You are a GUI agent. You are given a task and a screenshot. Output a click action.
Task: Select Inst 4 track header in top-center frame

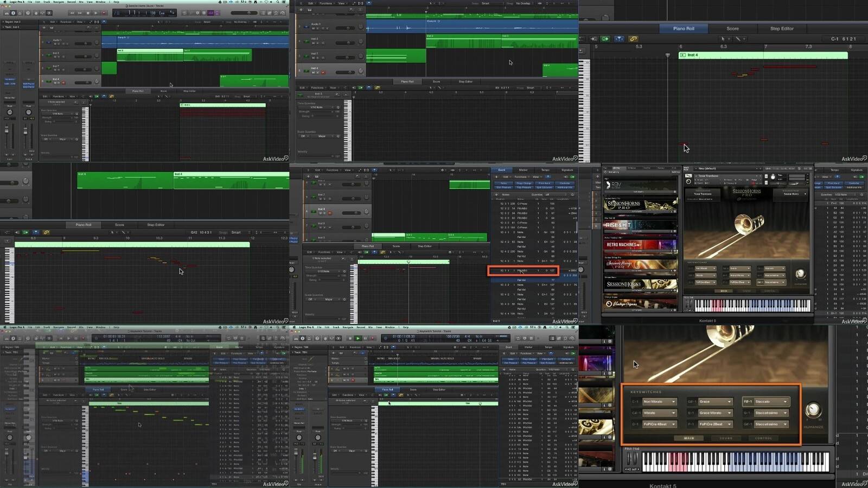click(331, 70)
